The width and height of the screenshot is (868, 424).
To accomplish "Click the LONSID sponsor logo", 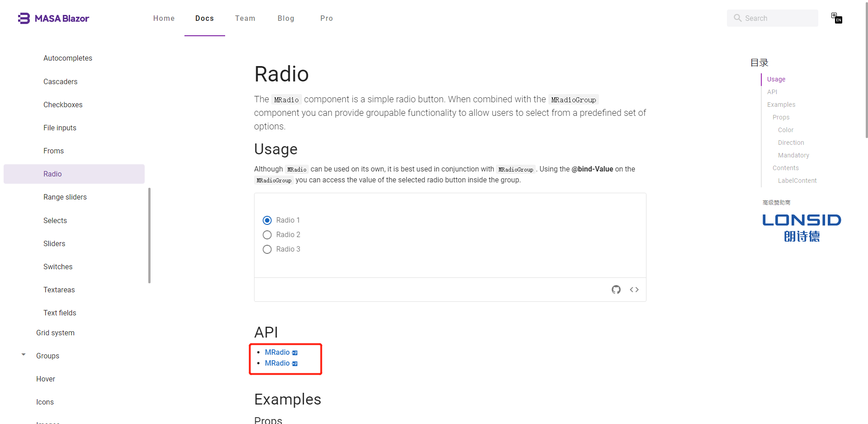I will click(802, 228).
